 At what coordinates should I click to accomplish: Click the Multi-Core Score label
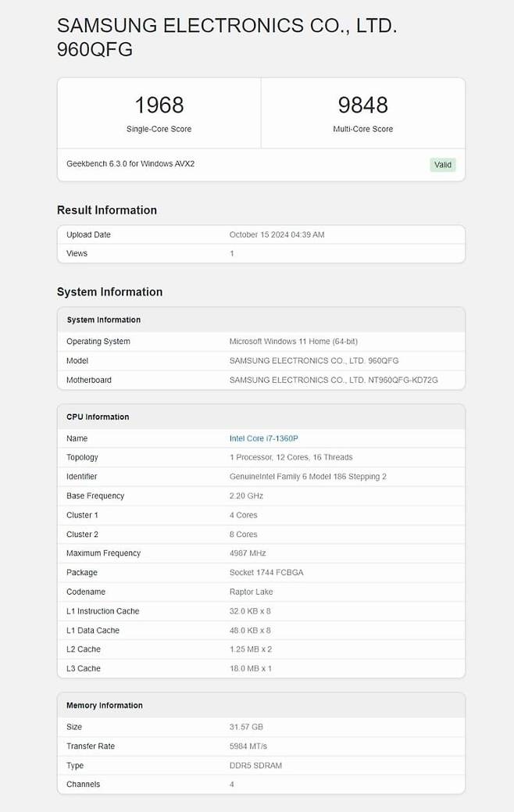click(x=363, y=129)
